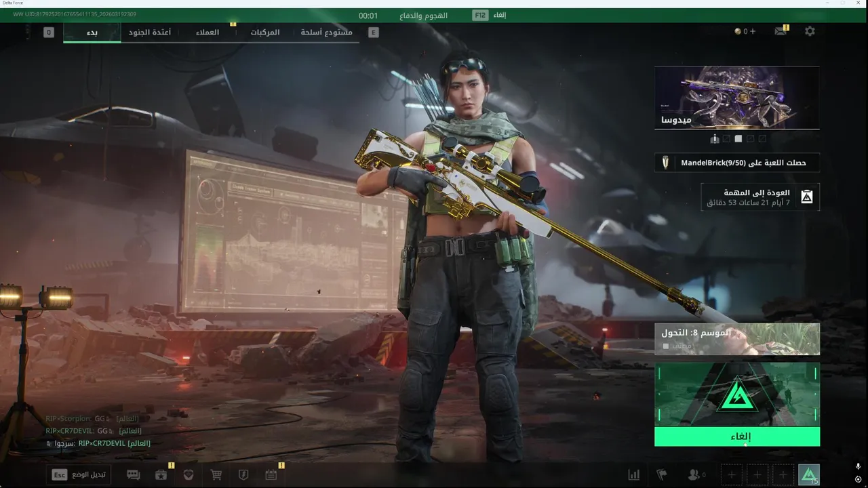Select the fourth banner carousel indicator
Image resolution: width=868 pixels, height=488 pixels.
coord(751,139)
